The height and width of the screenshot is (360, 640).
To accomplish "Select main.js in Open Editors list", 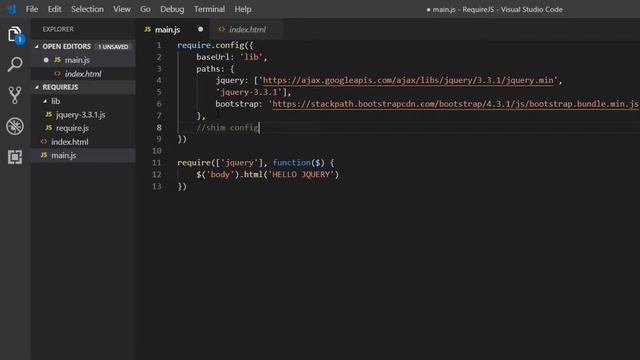I will pos(83,60).
